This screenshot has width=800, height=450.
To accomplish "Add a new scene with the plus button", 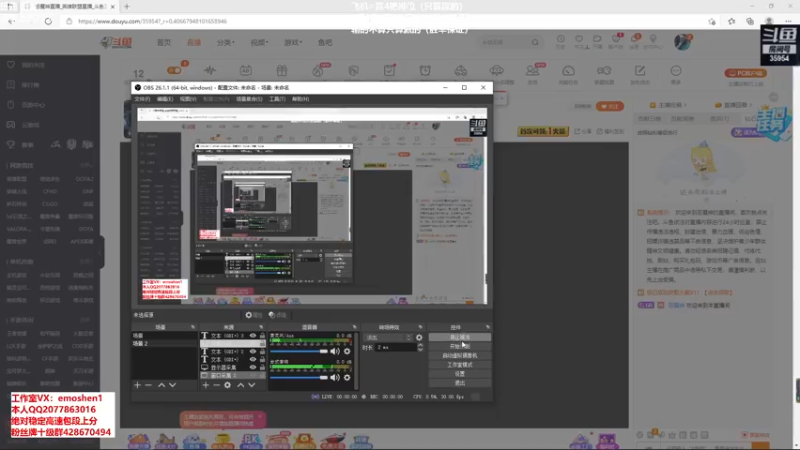I will pos(137,385).
